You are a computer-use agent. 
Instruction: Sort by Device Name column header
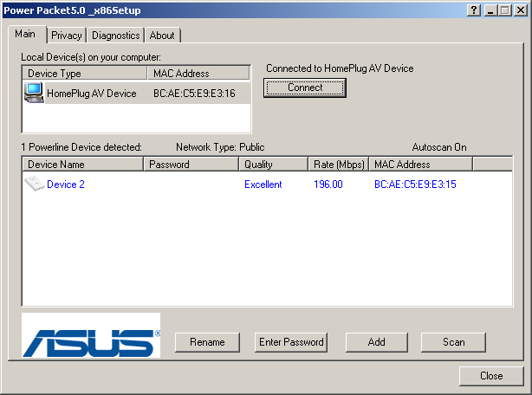[82, 165]
